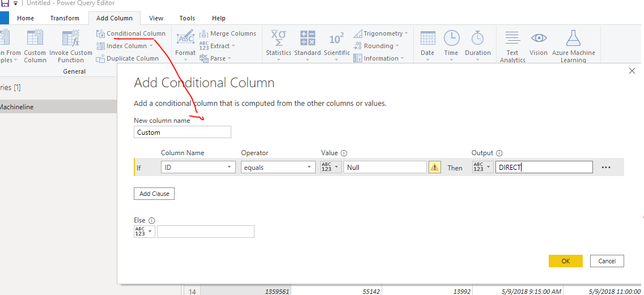Open Azure Machine Learning
The width and height of the screenshot is (644, 295).
(573, 46)
